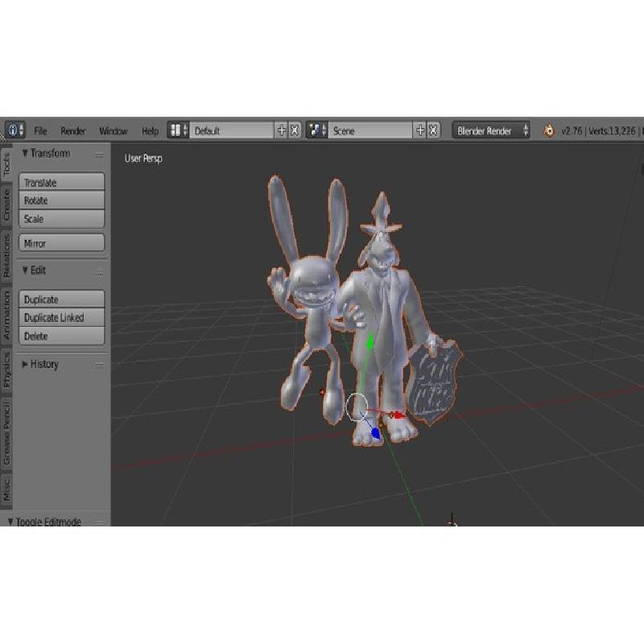Click the "Verts:13,226" statistics text
This screenshot has height=644, width=644.
tap(612, 131)
